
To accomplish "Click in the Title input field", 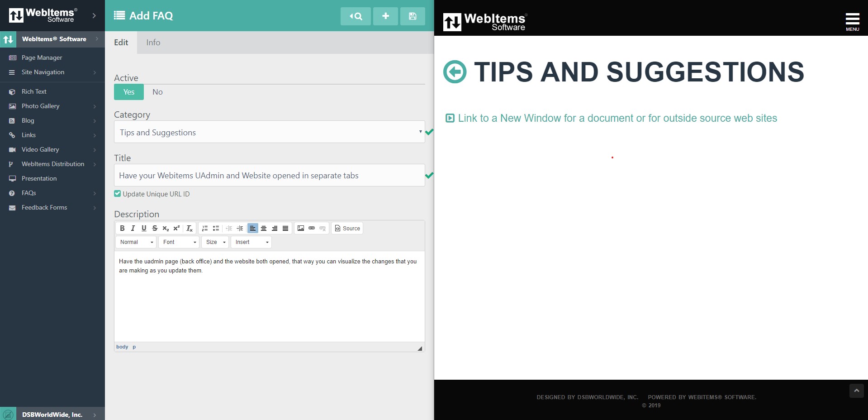I will [x=270, y=175].
